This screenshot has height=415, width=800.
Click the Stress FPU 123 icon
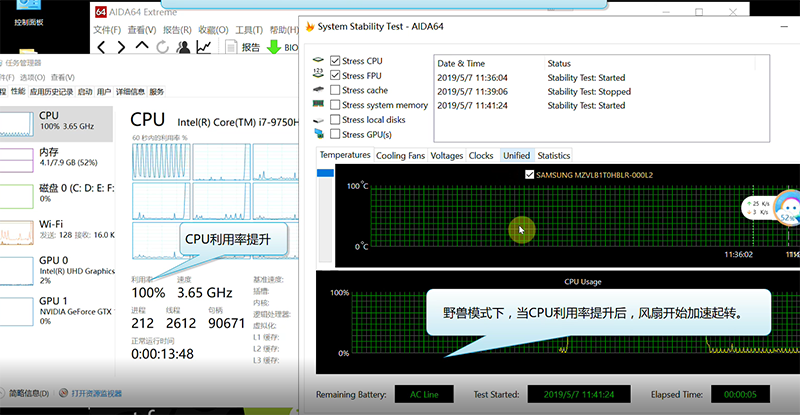(x=318, y=75)
